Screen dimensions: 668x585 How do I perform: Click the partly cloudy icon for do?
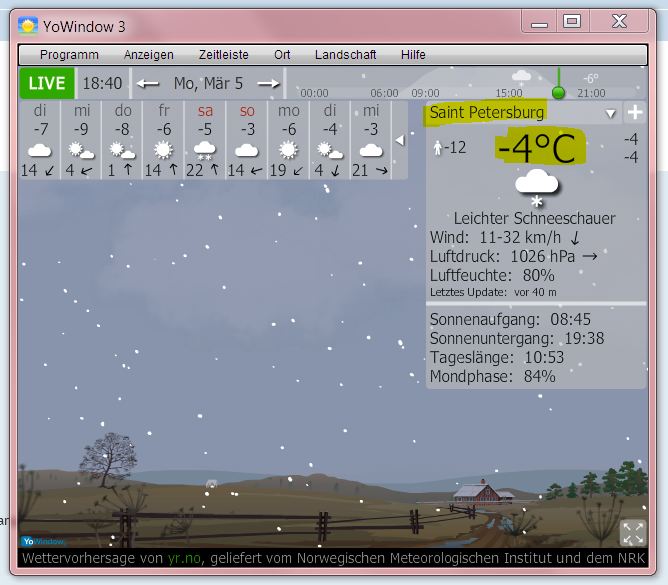[123, 150]
